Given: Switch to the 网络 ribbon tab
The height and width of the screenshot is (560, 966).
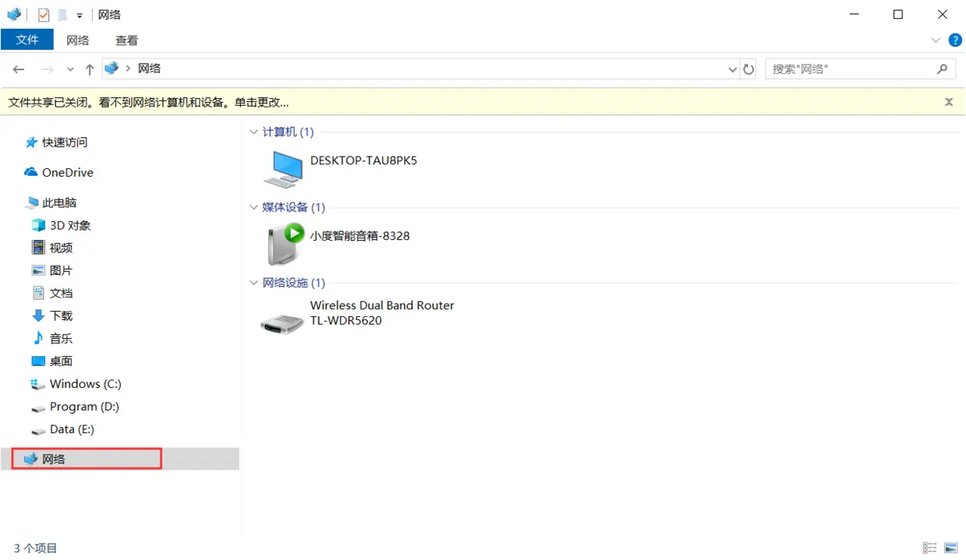Looking at the screenshot, I should point(78,41).
